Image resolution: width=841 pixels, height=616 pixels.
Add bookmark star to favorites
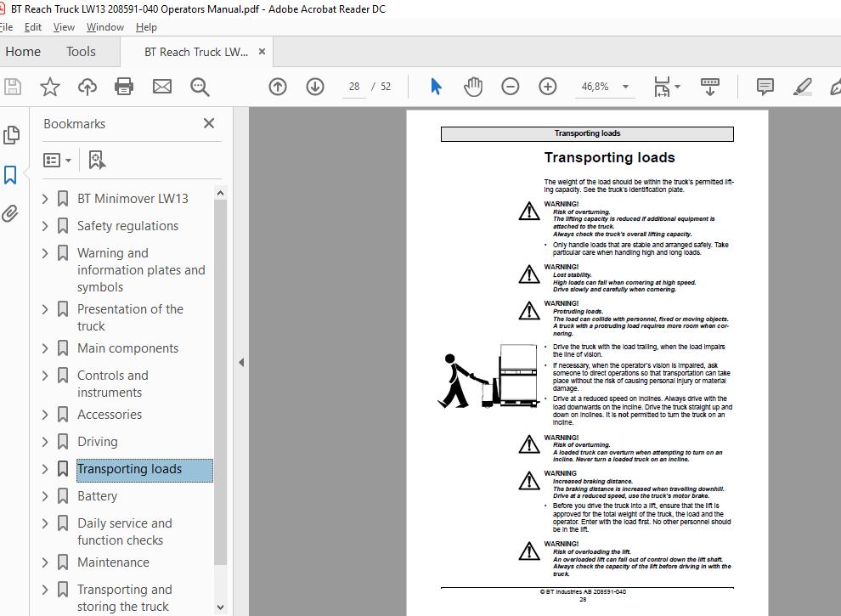50,87
